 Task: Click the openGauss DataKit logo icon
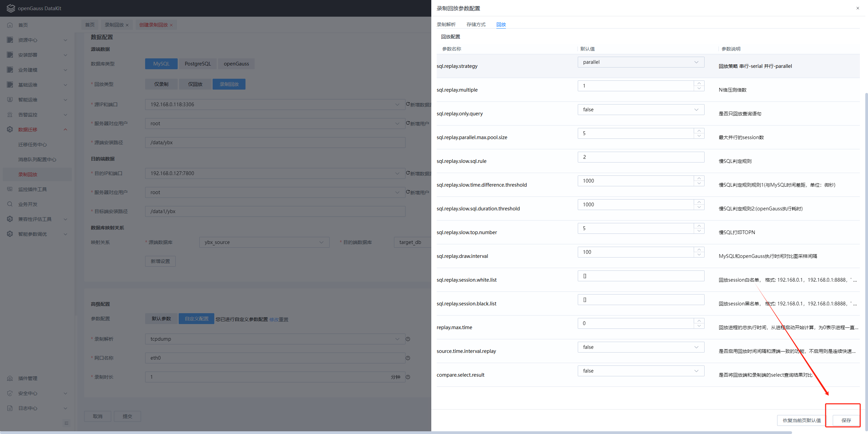(11, 8)
